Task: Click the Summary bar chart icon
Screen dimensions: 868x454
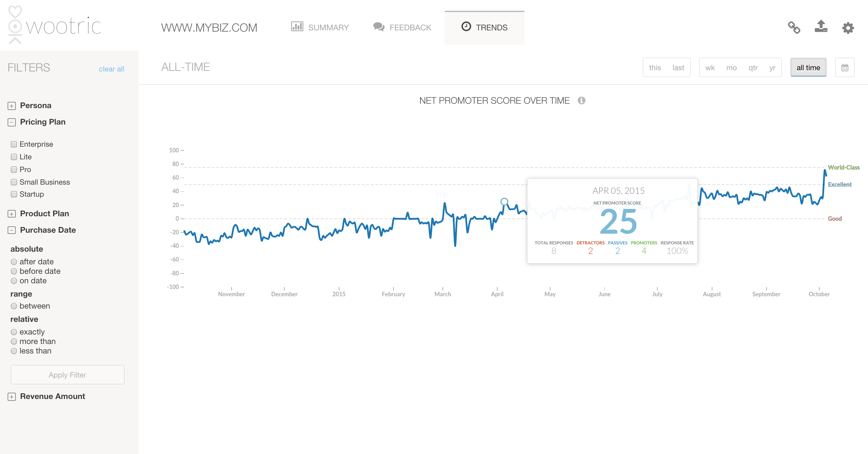Action: pos(297,27)
